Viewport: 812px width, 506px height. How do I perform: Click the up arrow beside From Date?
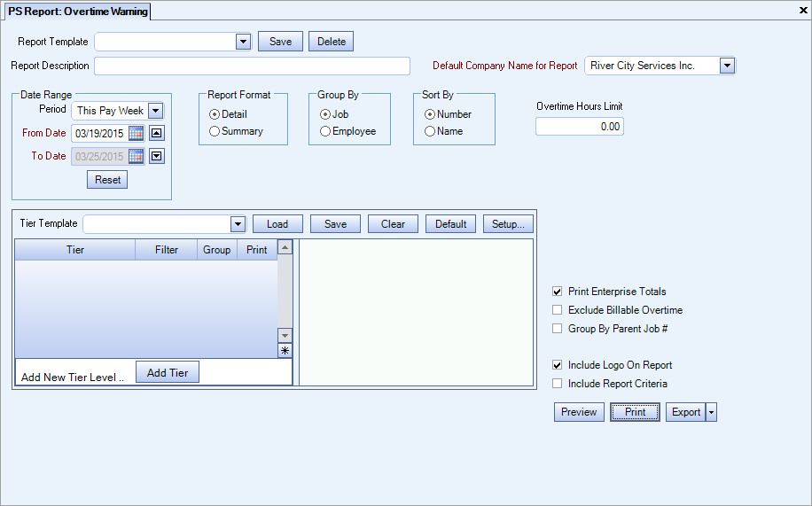click(x=156, y=133)
